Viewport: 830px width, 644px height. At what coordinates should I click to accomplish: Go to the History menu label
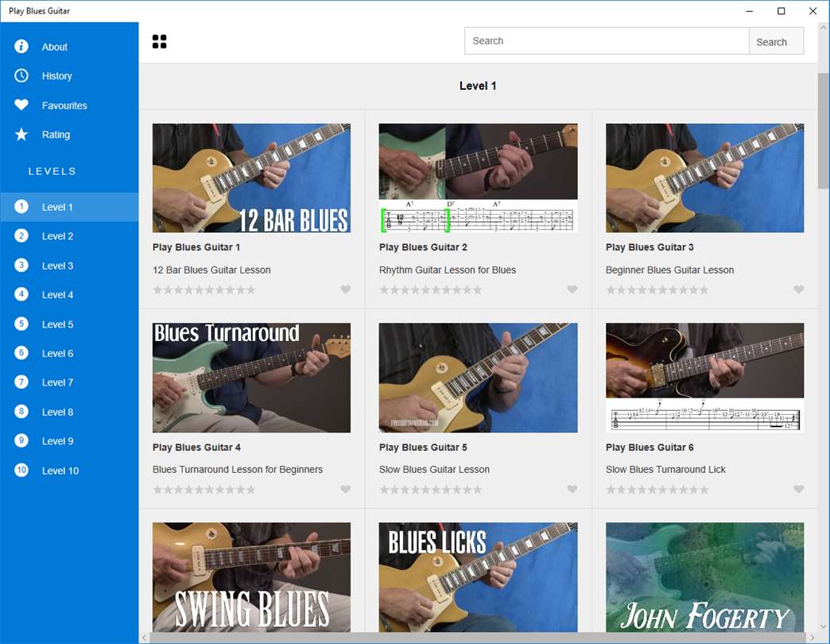pyautogui.click(x=56, y=76)
